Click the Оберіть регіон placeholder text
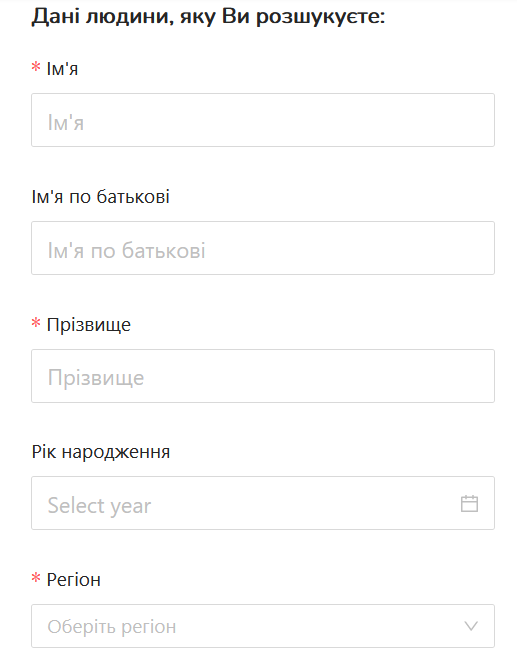 (x=112, y=627)
